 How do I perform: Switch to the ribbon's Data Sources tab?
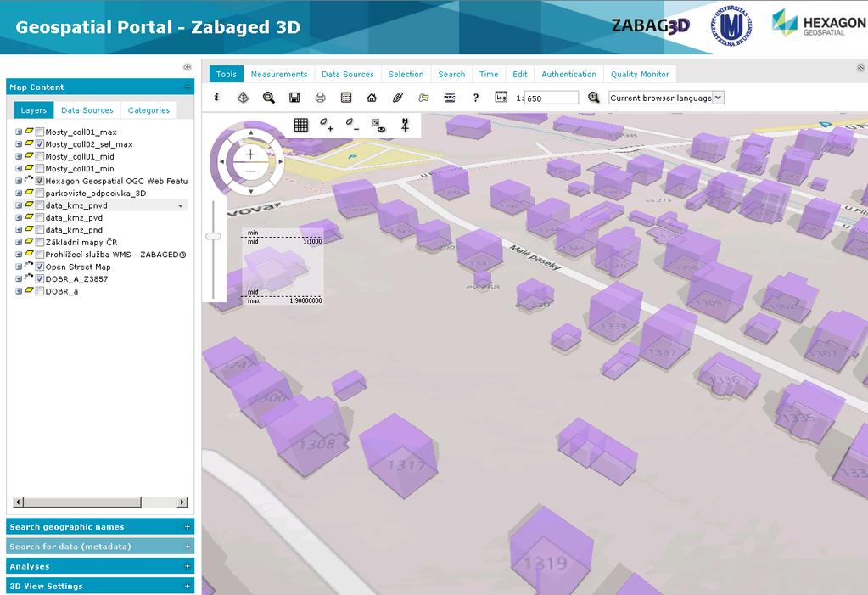(348, 74)
